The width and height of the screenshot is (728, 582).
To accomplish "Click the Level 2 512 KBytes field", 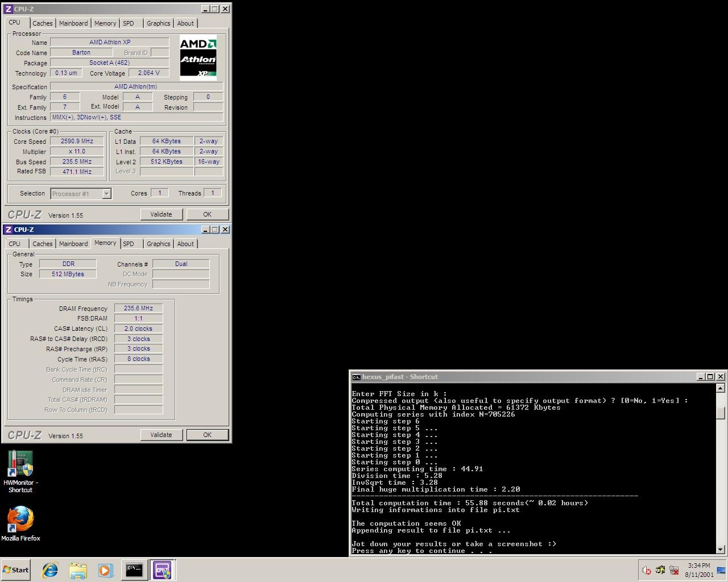I will [x=167, y=162].
